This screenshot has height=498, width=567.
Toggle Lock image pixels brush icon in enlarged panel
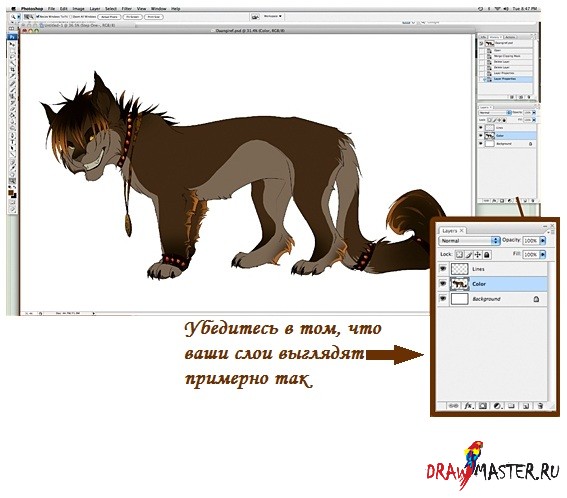click(469, 255)
